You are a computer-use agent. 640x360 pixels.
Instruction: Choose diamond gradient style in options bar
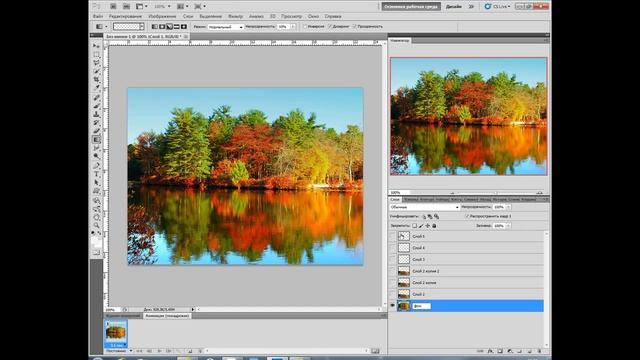click(184, 27)
